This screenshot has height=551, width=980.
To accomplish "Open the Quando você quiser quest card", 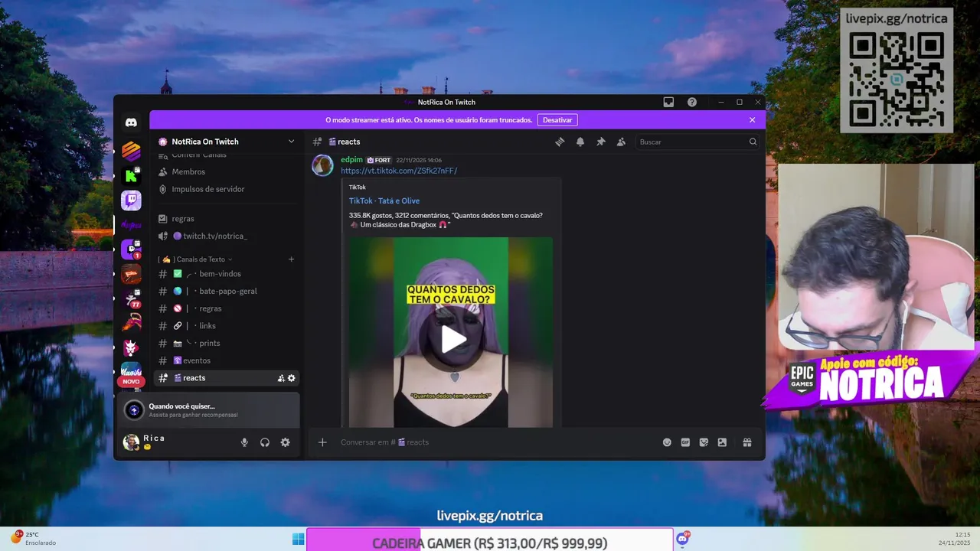I will (x=208, y=410).
